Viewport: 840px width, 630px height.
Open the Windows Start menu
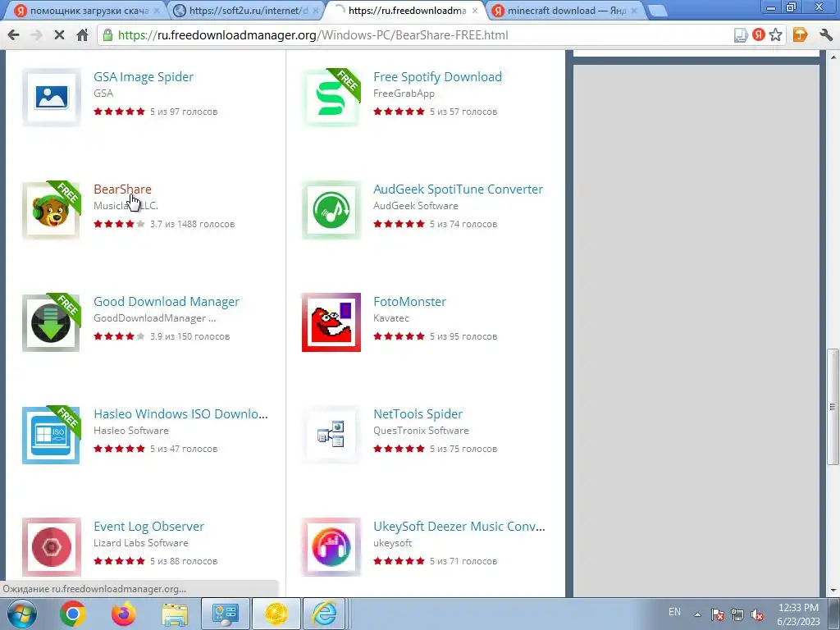point(21,614)
